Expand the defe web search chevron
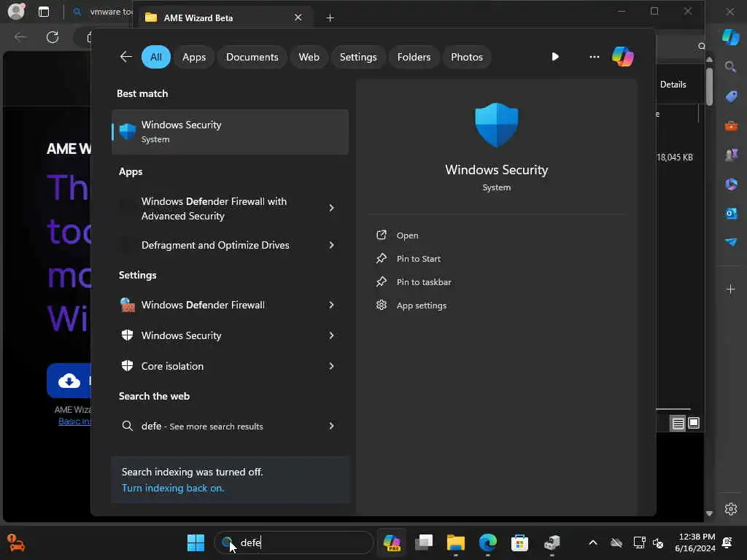Image resolution: width=747 pixels, height=560 pixels. [x=332, y=426]
